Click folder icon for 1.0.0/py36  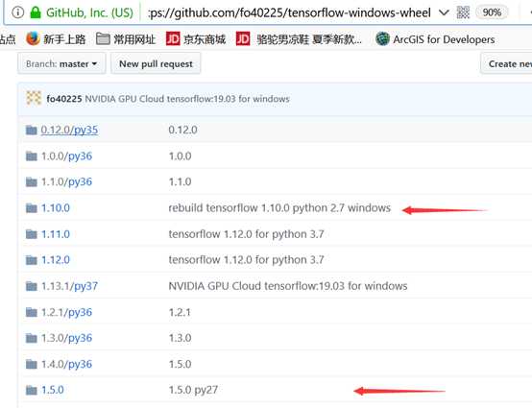pos(32,156)
